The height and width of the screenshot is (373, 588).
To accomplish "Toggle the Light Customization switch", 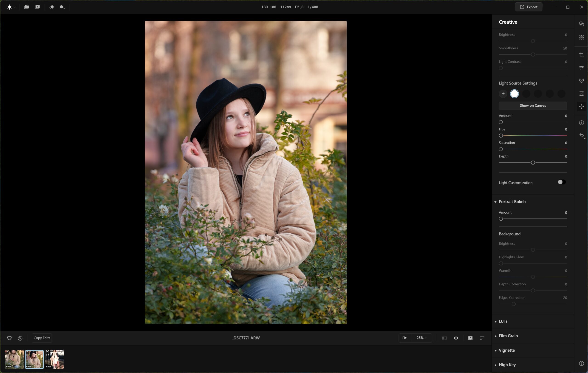I will [561, 182].
